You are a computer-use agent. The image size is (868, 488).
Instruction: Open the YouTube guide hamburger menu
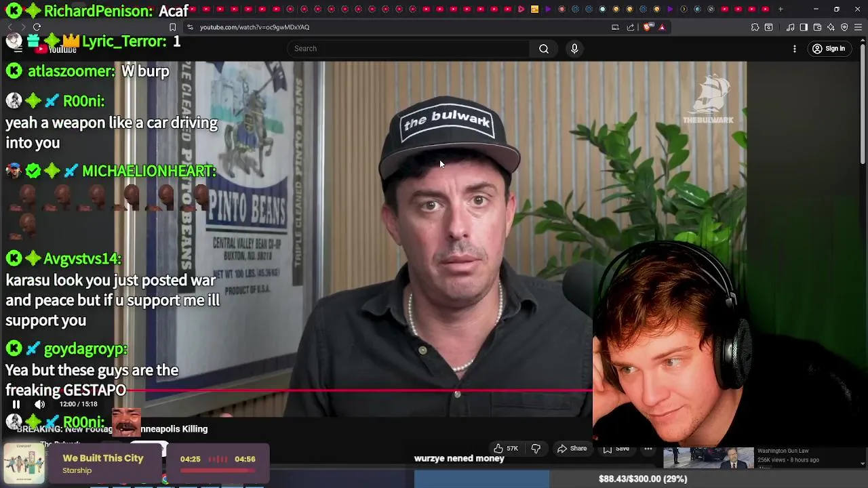click(x=18, y=49)
